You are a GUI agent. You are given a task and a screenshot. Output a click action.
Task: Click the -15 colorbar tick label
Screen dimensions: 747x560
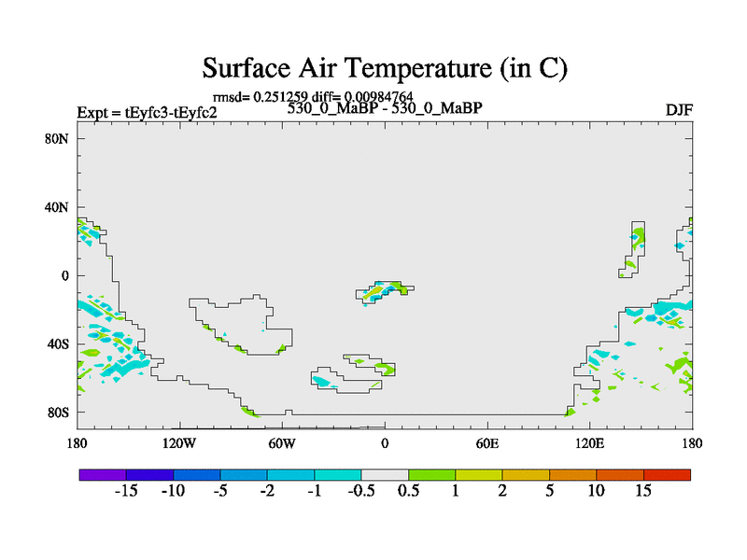click(126, 491)
